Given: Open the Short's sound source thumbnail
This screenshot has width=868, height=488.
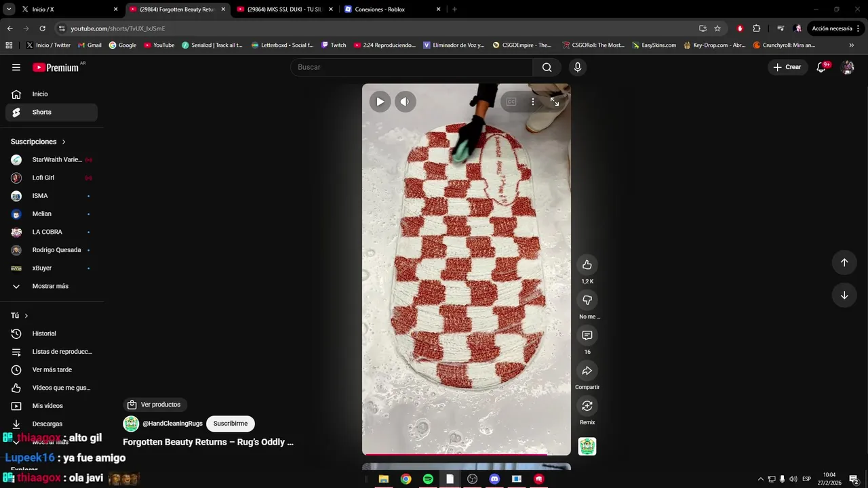Looking at the screenshot, I should point(587,447).
